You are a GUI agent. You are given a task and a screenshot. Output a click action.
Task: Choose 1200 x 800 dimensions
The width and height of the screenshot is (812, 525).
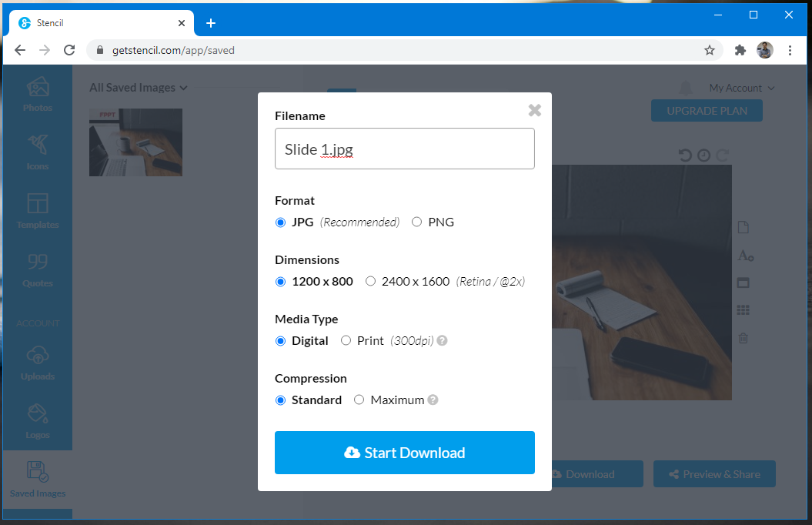click(x=281, y=282)
